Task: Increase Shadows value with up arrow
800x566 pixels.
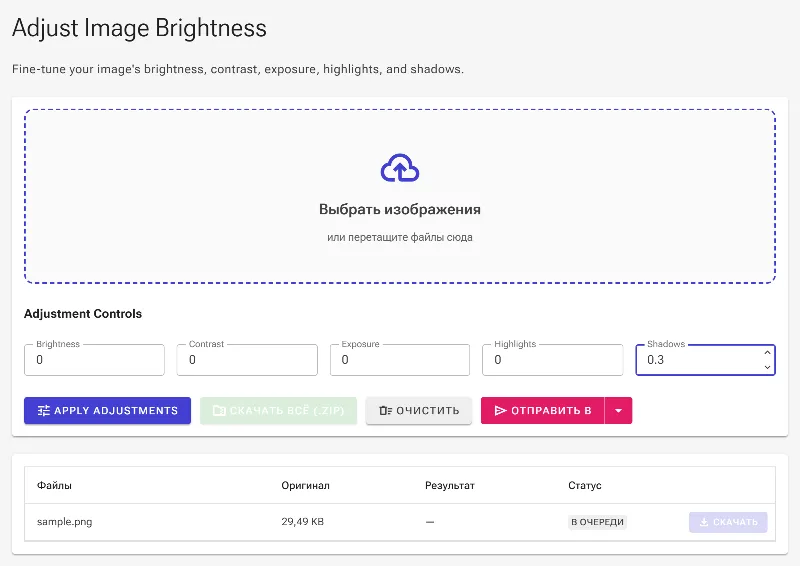Action: [x=767, y=353]
